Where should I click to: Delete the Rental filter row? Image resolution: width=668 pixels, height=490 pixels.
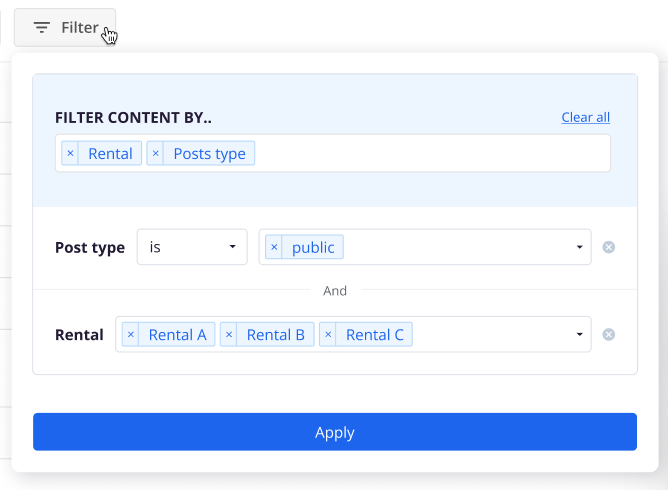(x=609, y=334)
